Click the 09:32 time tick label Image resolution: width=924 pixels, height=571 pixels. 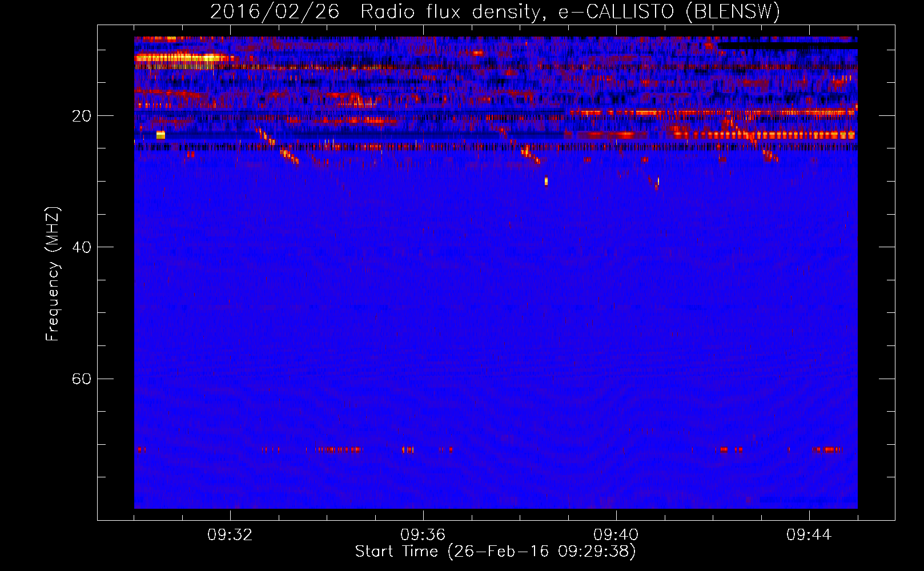coord(230,535)
